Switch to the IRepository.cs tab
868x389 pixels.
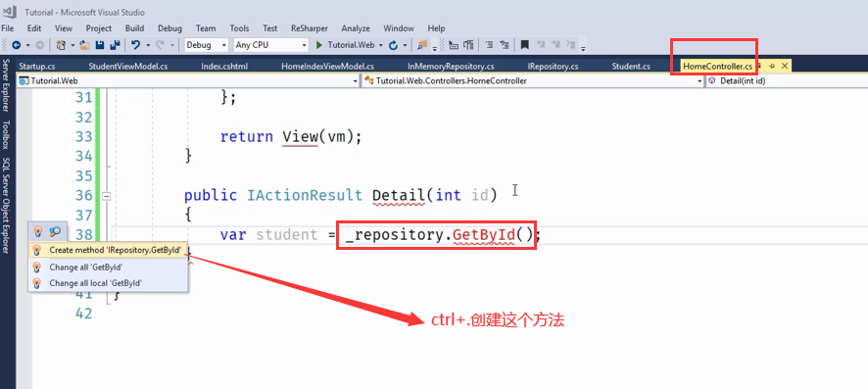553,67
